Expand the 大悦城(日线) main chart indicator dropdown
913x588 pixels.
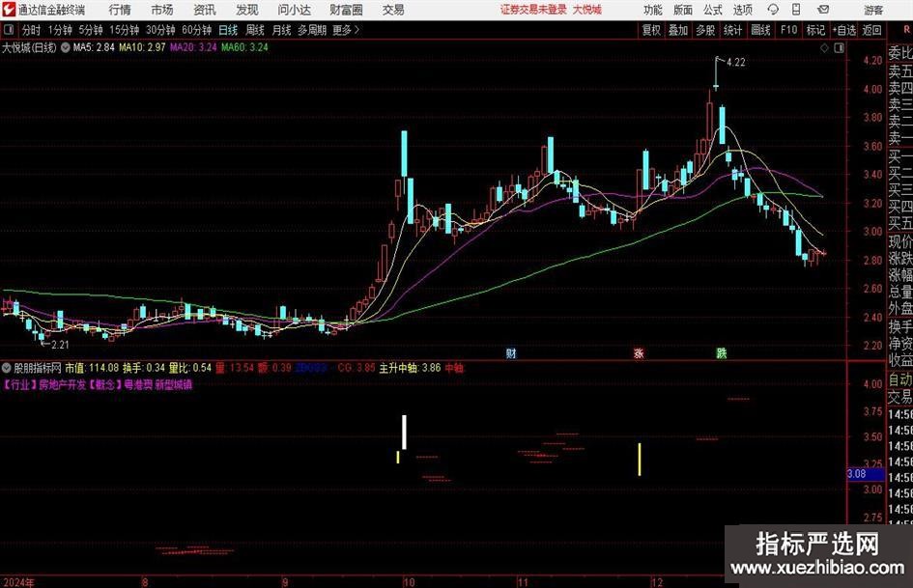(x=66, y=47)
